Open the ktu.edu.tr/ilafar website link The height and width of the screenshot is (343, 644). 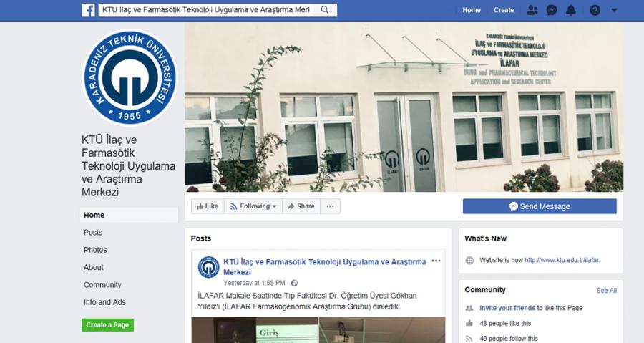click(x=562, y=260)
